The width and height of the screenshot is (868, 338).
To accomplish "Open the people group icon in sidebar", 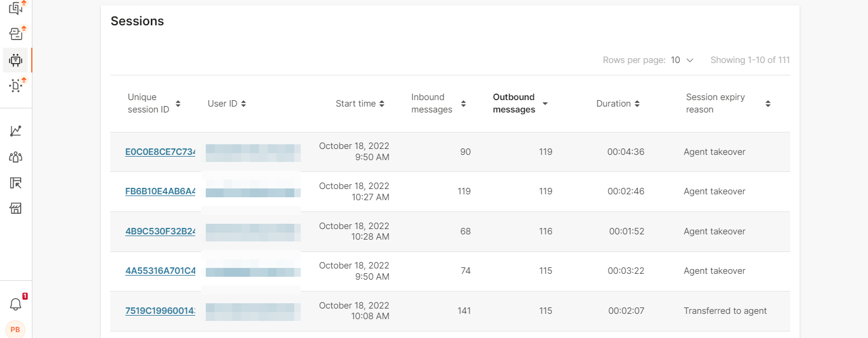I will coord(16,157).
